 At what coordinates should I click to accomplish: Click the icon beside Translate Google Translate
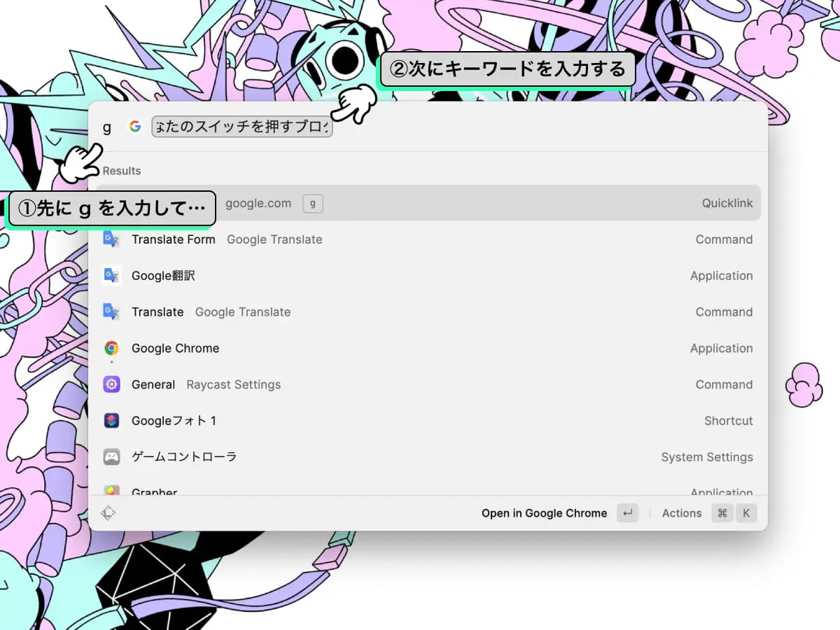coord(111,312)
